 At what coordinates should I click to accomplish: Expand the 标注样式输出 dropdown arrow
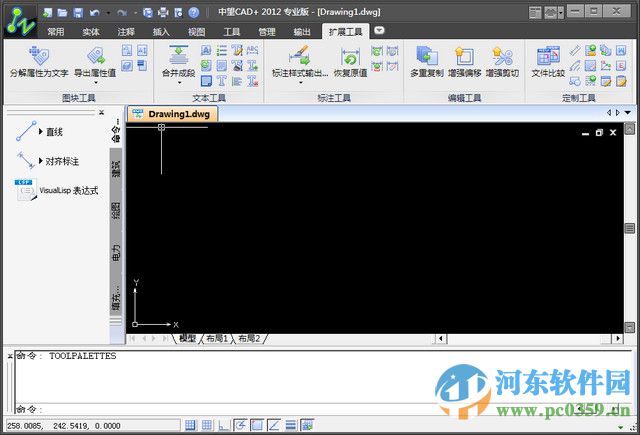[x=300, y=83]
